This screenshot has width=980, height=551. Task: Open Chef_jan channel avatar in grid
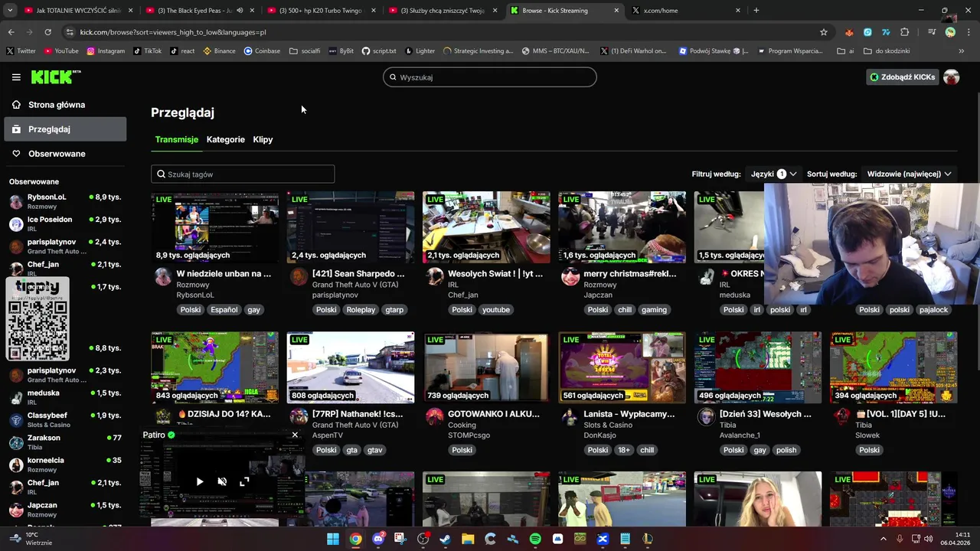pyautogui.click(x=435, y=276)
